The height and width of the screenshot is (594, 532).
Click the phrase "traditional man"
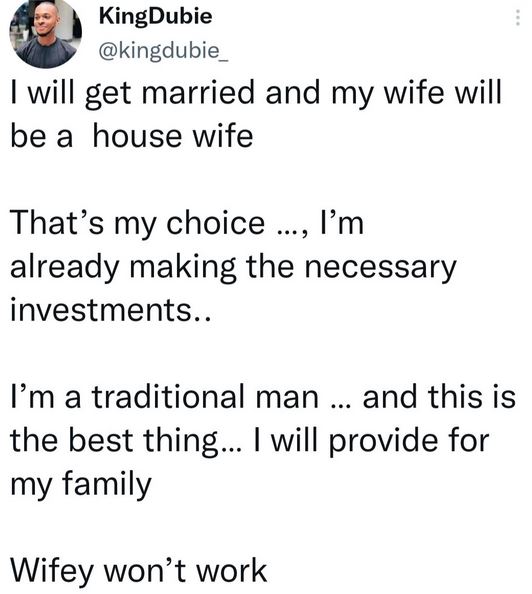205,397
